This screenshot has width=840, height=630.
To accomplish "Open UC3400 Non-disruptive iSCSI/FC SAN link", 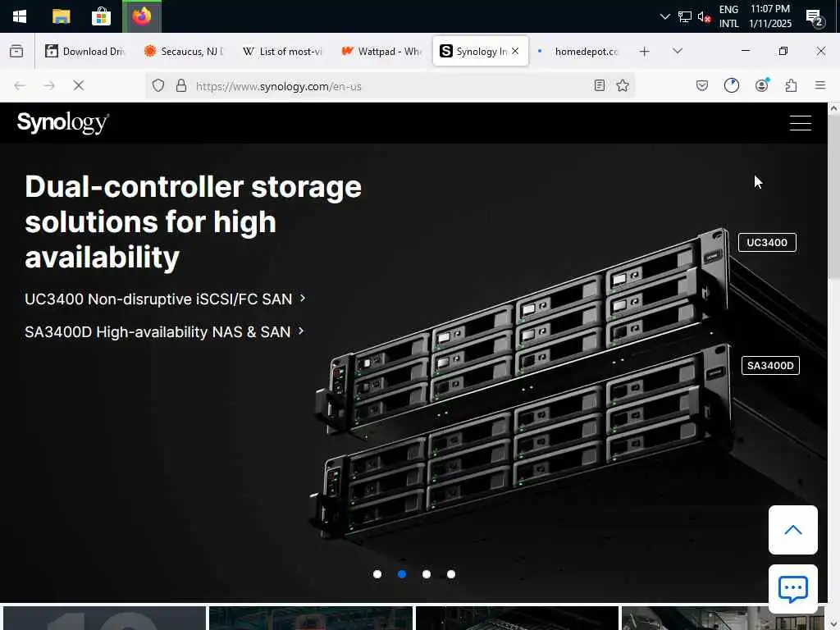I will 165,299.
